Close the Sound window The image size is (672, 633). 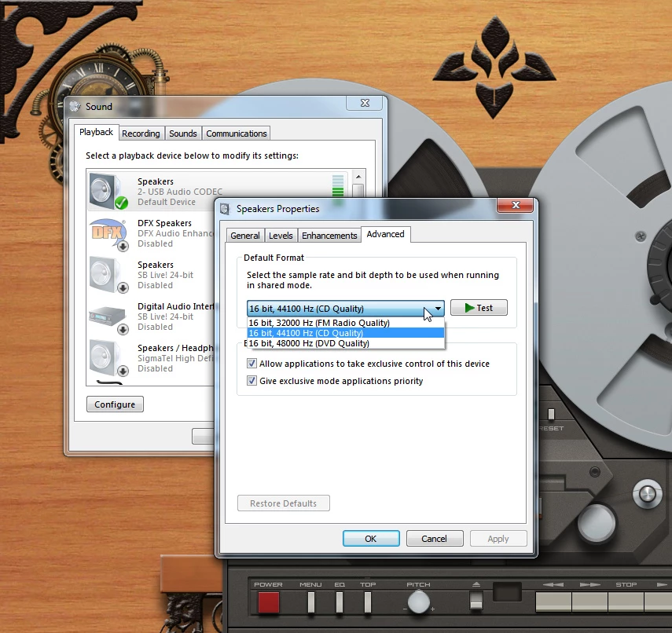(364, 103)
